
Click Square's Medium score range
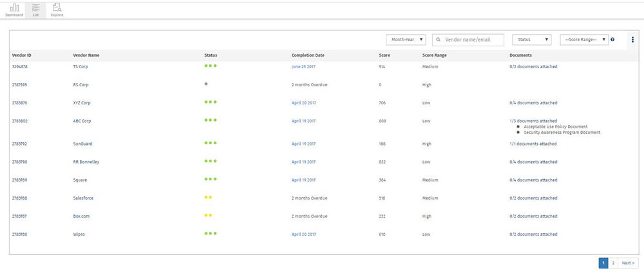coord(430,180)
